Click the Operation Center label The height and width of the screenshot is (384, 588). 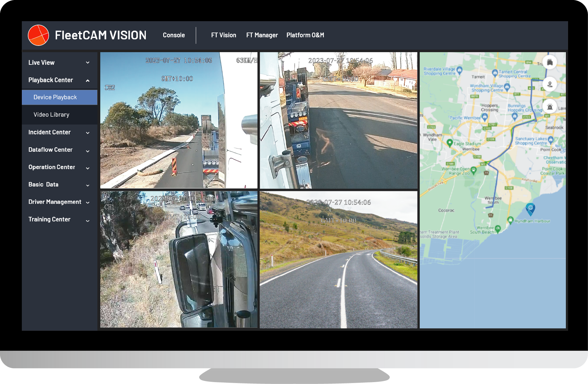point(52,167)
